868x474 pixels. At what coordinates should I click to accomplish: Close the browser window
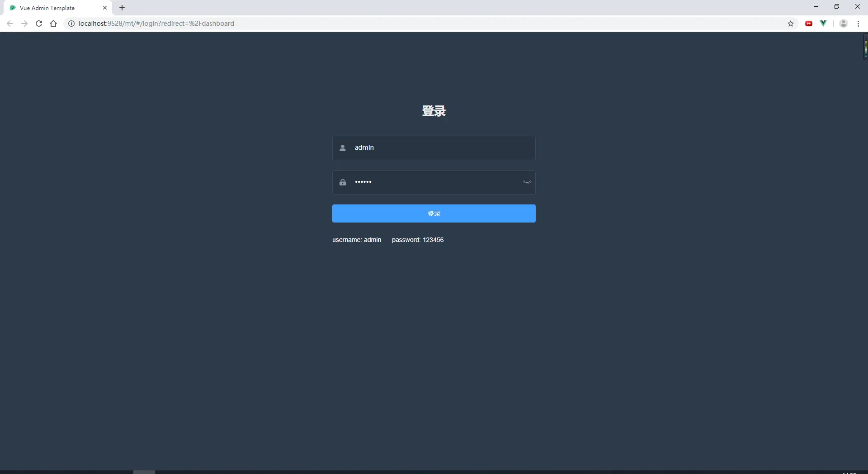coord(858,6)
